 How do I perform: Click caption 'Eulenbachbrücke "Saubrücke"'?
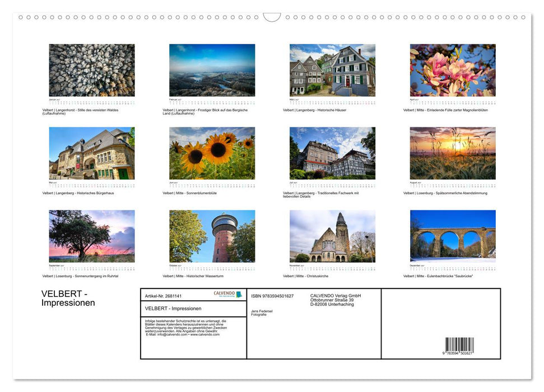[x=438, y=276]
